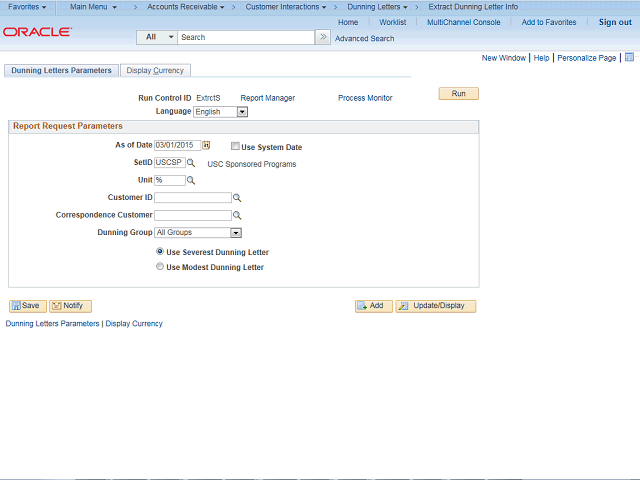
Task: Open the Dunning Group dropdown
Action: (x=198, y=233)
